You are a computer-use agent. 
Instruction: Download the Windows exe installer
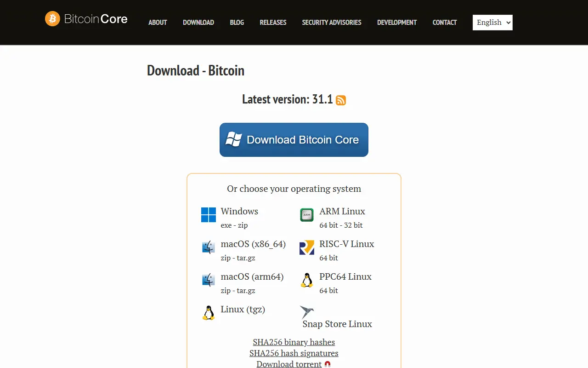pyautogui.click(x=226, y=225)
